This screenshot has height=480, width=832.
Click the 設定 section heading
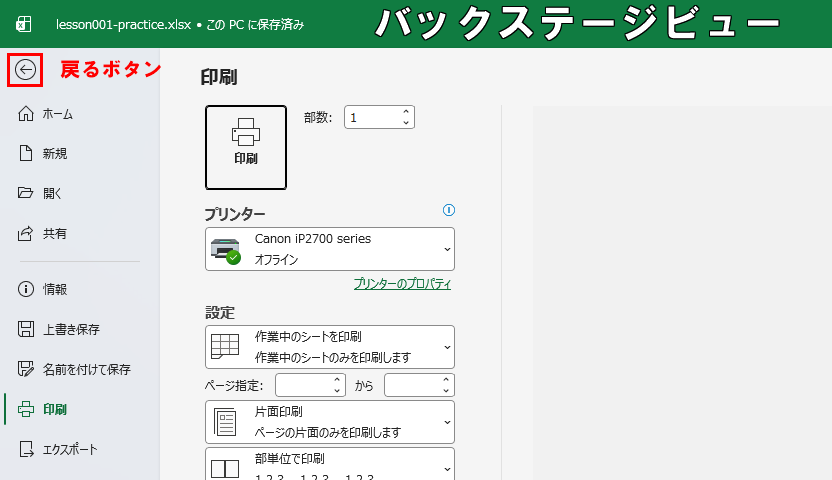pos(220,313)
